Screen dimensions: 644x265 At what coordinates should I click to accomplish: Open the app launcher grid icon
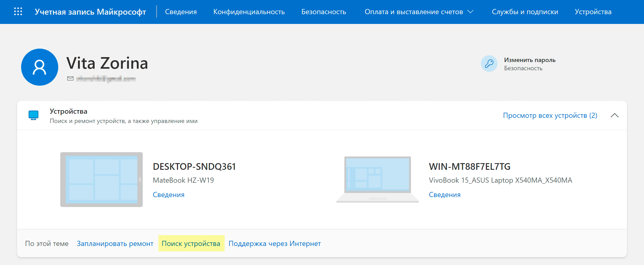[x=18, y=12]
